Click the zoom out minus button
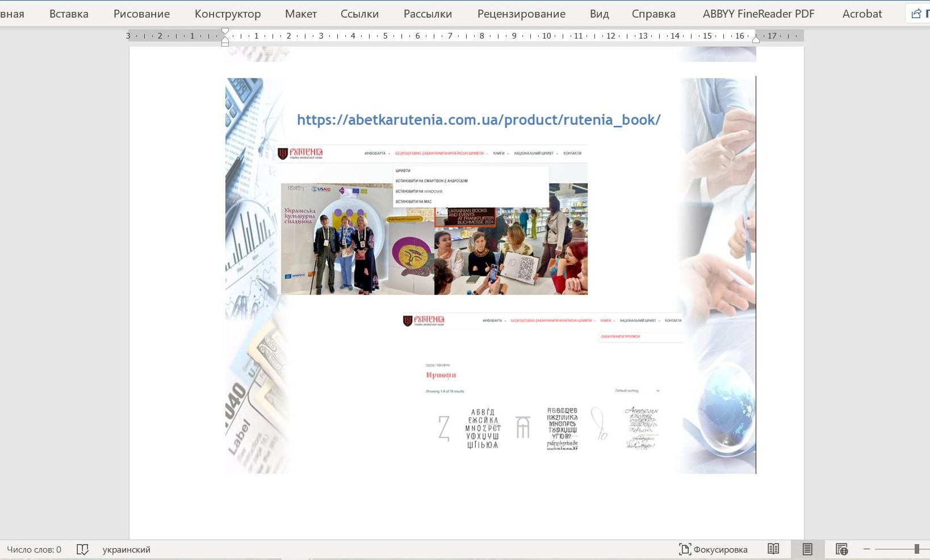The width and height of the screenshot is (930, 560). (866, 549)
